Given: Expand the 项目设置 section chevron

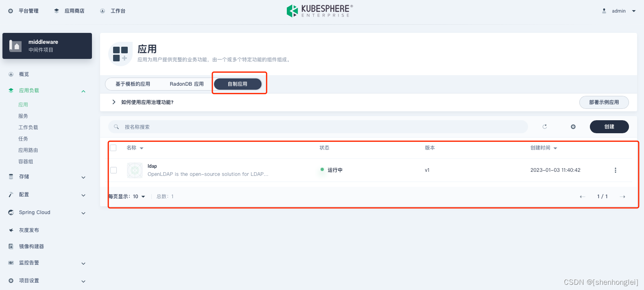Looking at the screenshot, I should pos(83,281).
